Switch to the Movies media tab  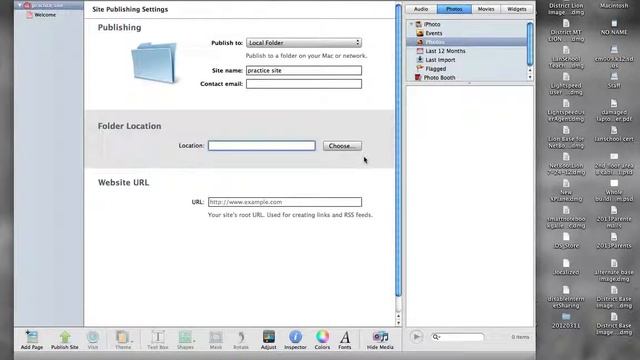(x=486, y=9)
